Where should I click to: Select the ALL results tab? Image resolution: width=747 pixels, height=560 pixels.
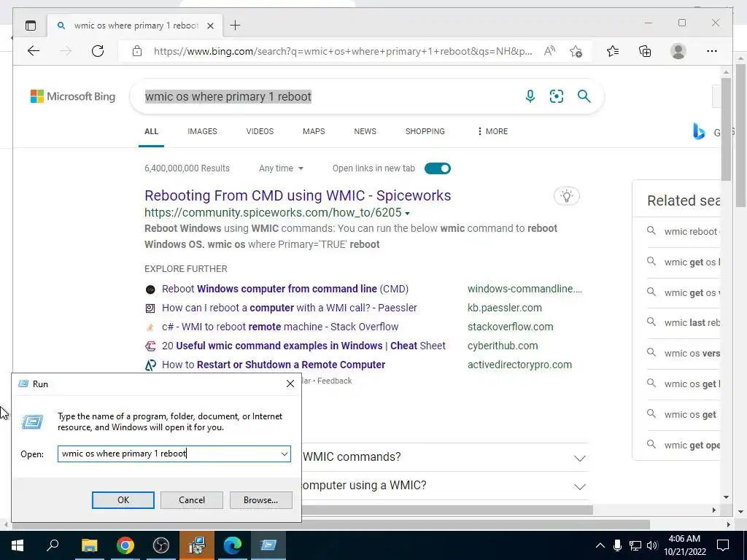click(x=151, y=131)
